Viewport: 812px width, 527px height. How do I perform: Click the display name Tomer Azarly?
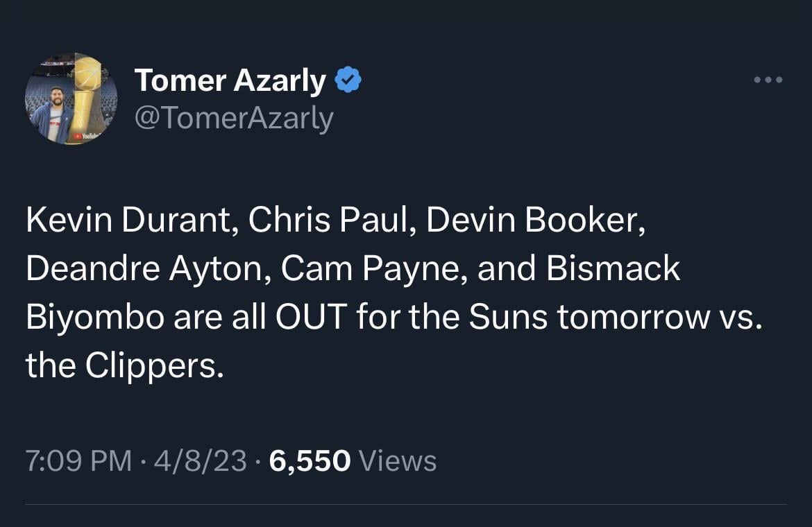(x=230, y=81)
